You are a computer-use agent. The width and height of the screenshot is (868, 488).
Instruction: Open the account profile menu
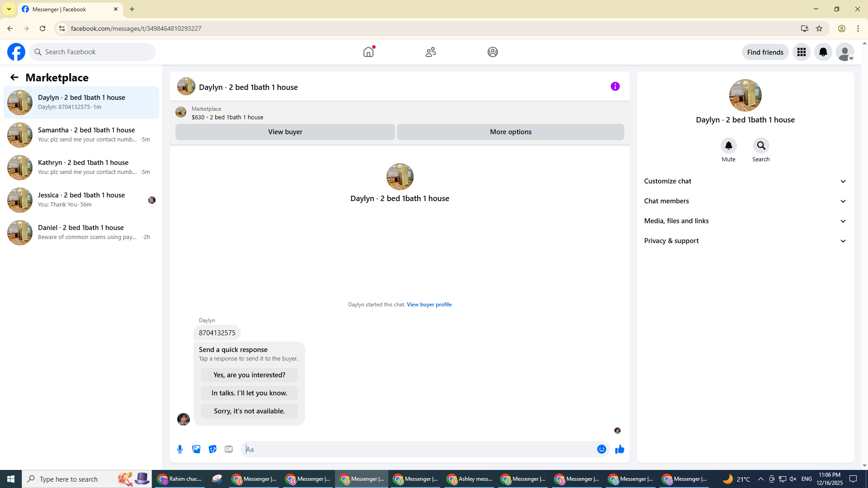(x=845, y=52)
